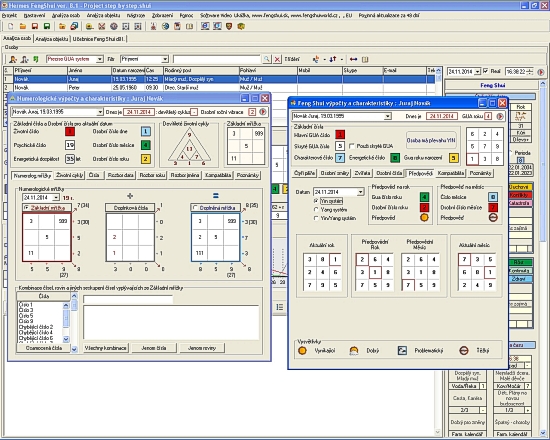
Task: Select the Perioda radio button
Action: pos(510,153)
